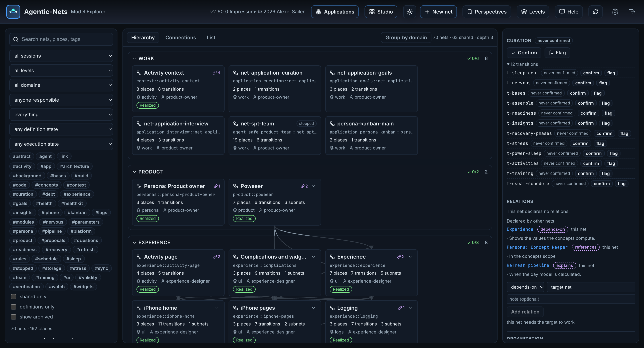Viewport: 644px width, 348px height.
Task: Click the New net button
Action: tap(438, 12)
